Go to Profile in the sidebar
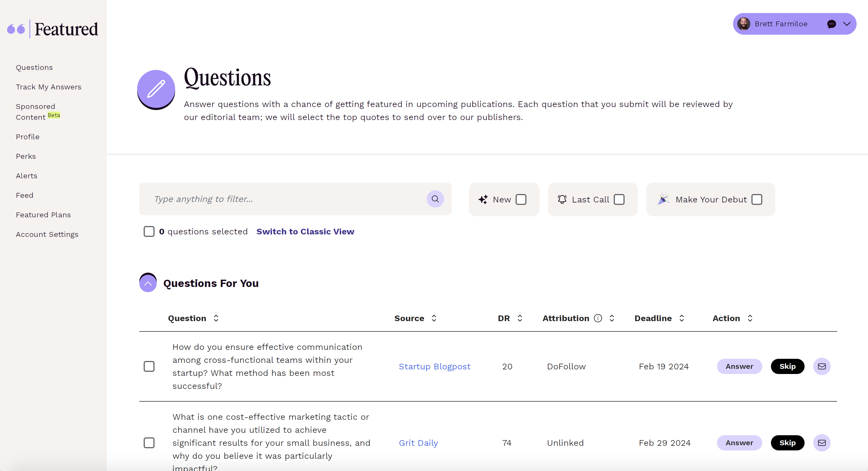Image resolution: width=868 pixels, height=471 pixels. 28,137
